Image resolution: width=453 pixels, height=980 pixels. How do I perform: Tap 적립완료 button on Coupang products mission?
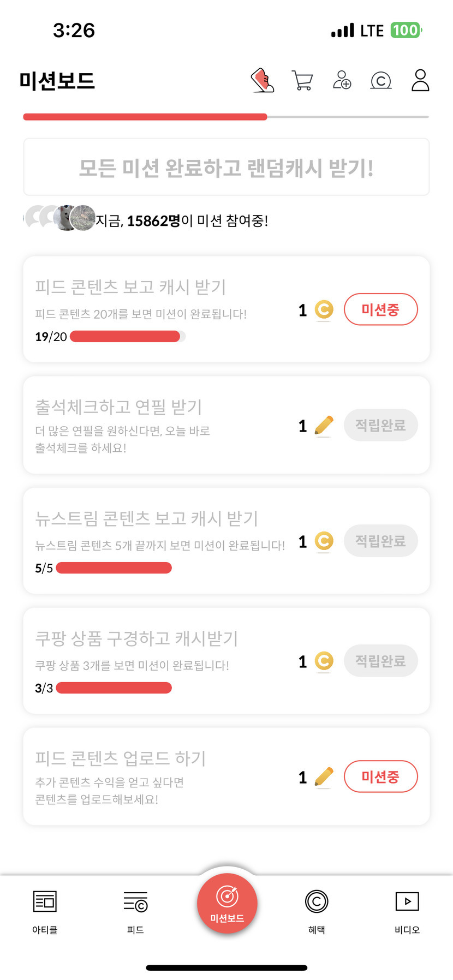coord(380,661)
